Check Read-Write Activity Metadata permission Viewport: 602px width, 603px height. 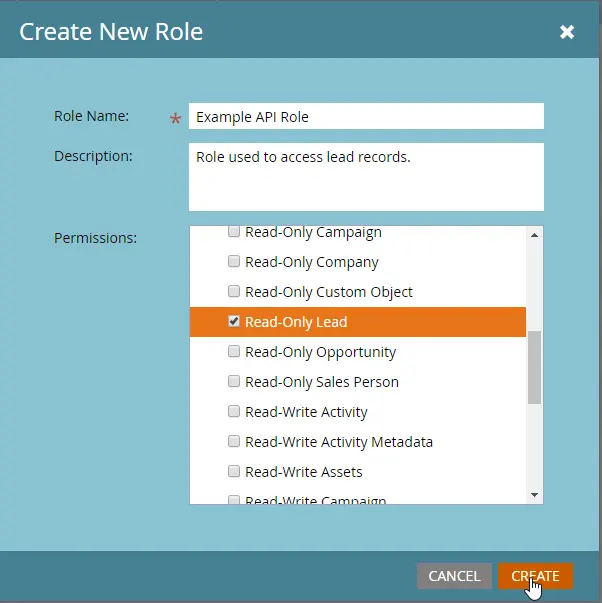tap(234, 442)
